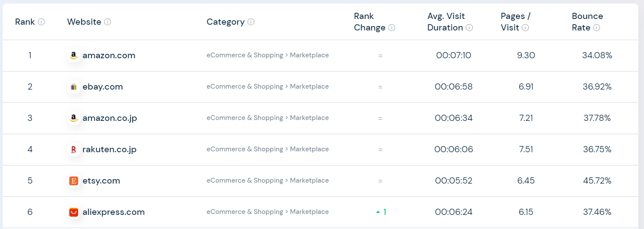Open the ebay.com website link
644x229 pixels.
[102, 87]
